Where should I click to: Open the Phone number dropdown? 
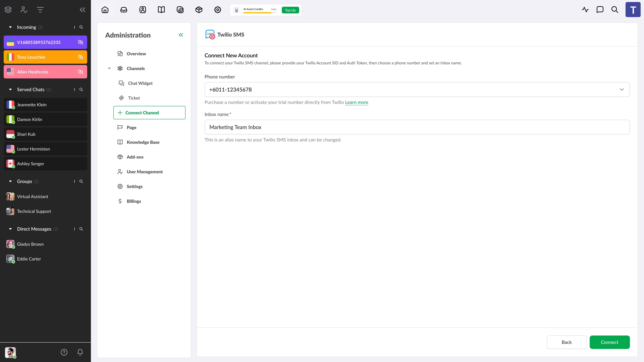[x=417, y=89]
